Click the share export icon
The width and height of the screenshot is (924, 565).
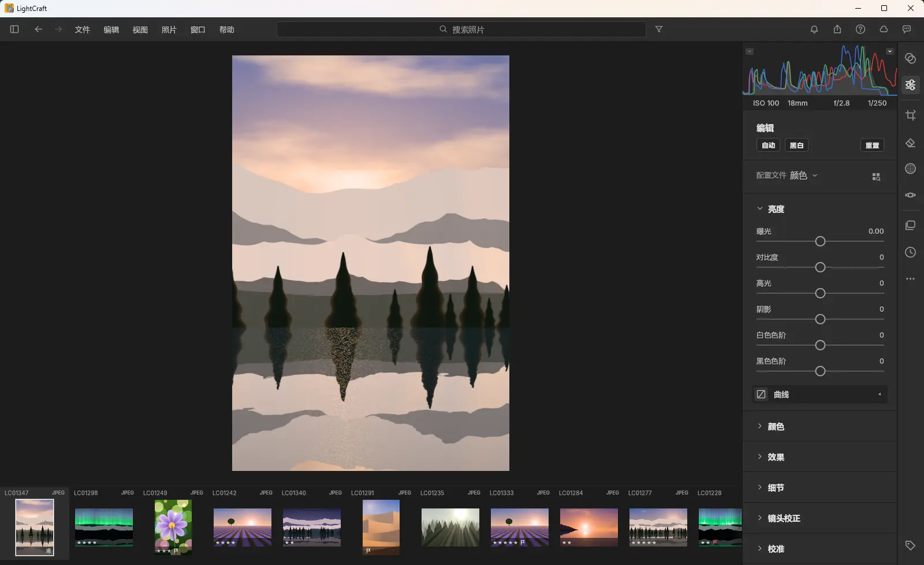(x=837, y=29)
